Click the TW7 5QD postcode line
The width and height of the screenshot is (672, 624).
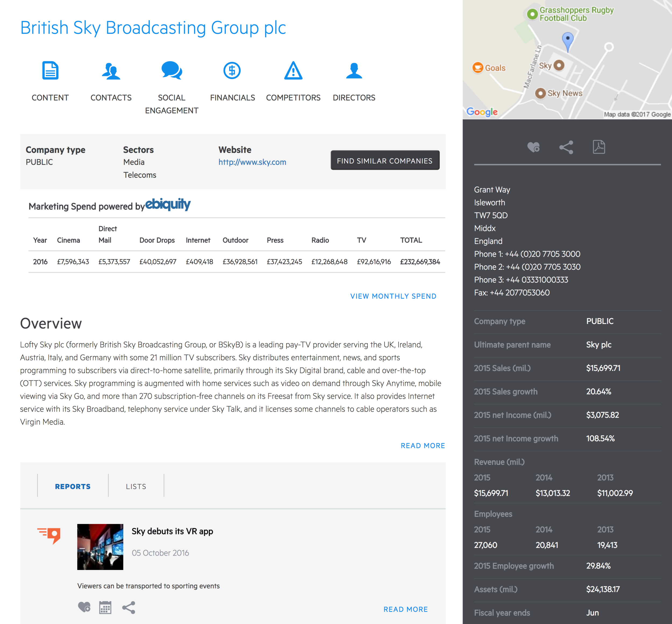click(x=491, y=216)
